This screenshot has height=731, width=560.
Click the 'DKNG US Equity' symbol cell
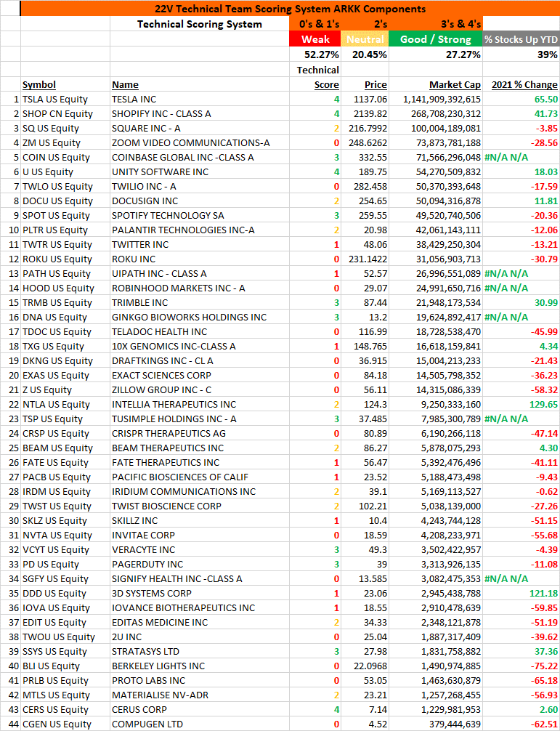[65, 360]
